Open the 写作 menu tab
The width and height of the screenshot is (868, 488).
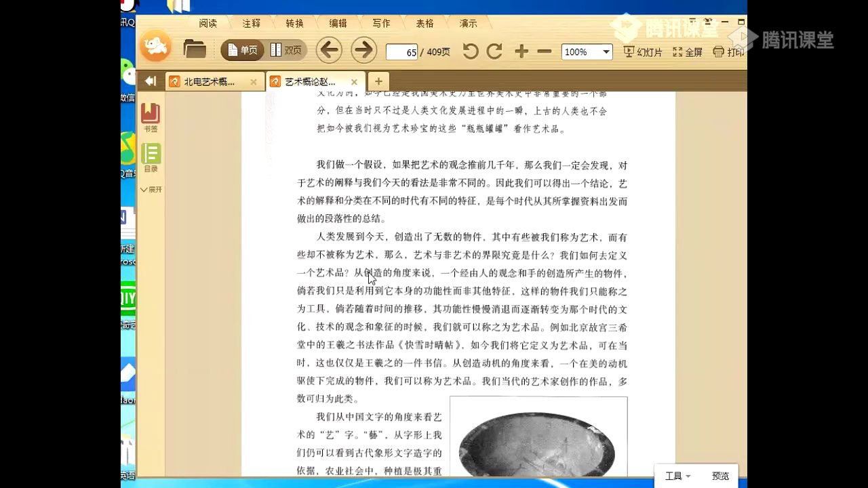pos(382,23)
